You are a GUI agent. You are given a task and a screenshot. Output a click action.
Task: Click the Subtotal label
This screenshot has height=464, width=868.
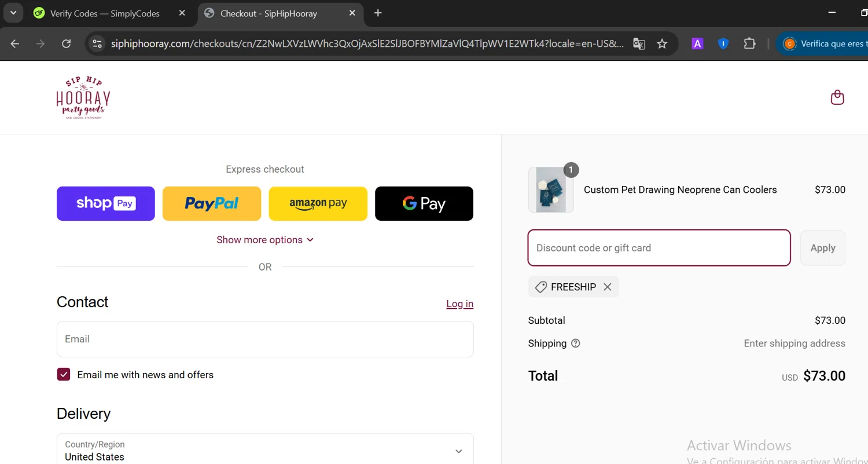click(547, 320)
